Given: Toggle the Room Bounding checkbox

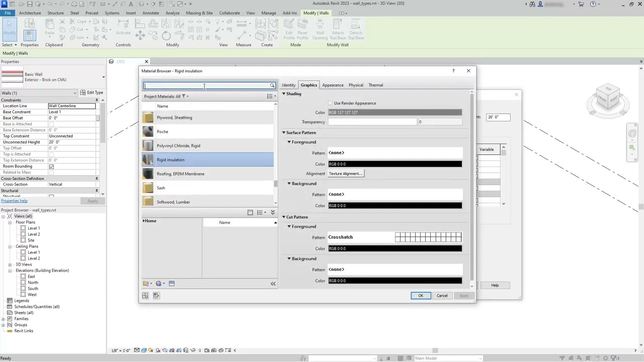Looking at the screenshot, I should (x=51, y=166).
